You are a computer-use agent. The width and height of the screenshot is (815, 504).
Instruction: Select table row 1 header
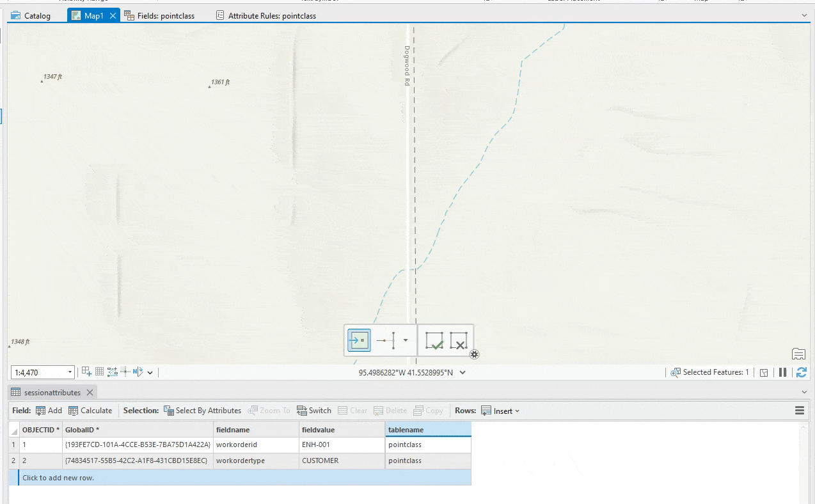pos(13,445)
